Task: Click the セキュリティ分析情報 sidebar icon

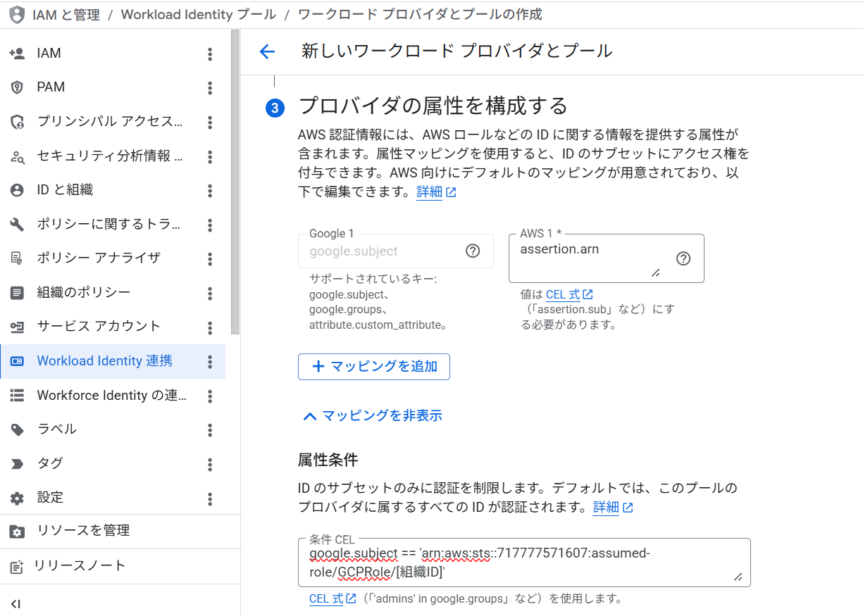Action: [x=17, y=156]
